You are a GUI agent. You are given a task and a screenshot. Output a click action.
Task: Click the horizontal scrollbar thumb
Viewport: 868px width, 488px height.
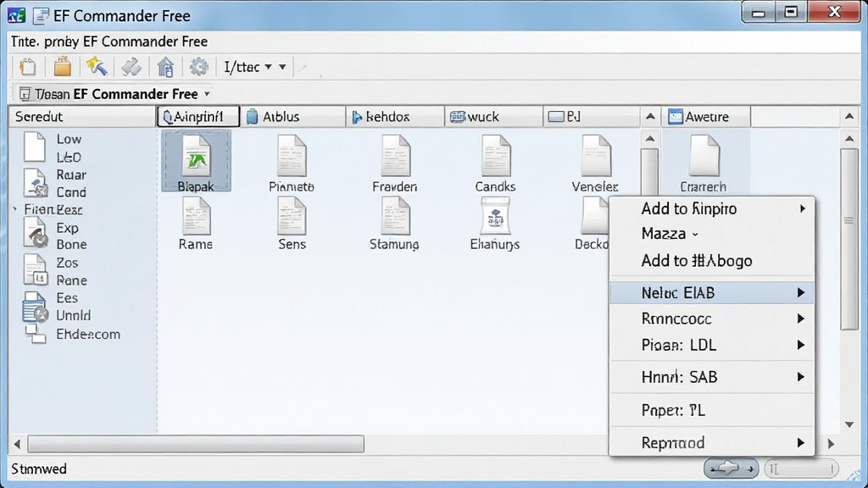point(196,444)
